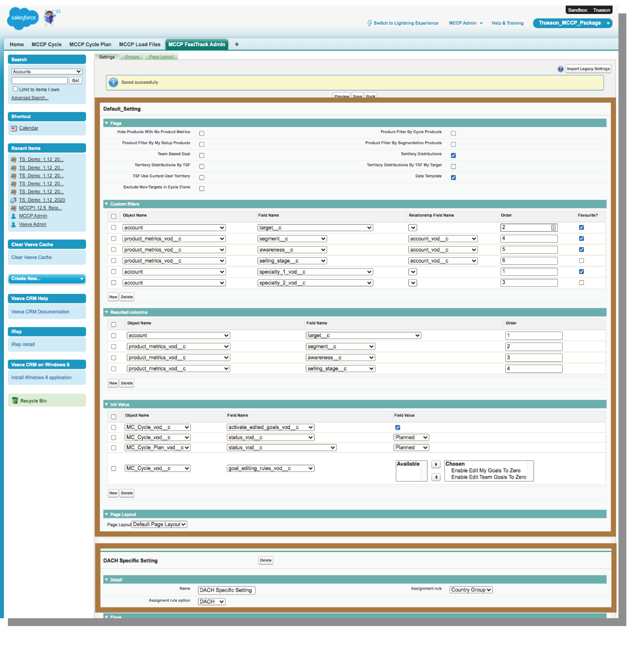Uncheck Territory Distributions flag
This screenshot has height=654, width=644.
pyautogui.click(x=453, y=156)
